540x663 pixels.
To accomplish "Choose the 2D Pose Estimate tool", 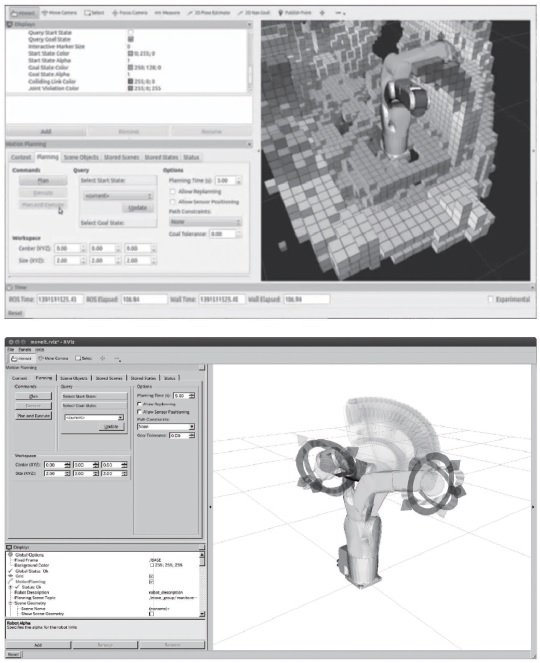I will 208,13.
